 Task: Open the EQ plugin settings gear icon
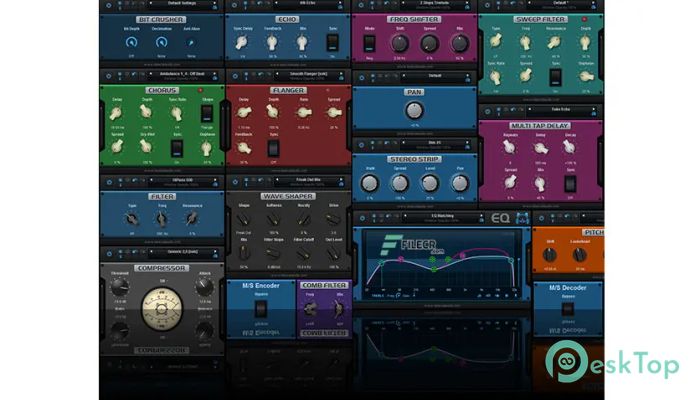pyautogui.click(x=362, y=218)
